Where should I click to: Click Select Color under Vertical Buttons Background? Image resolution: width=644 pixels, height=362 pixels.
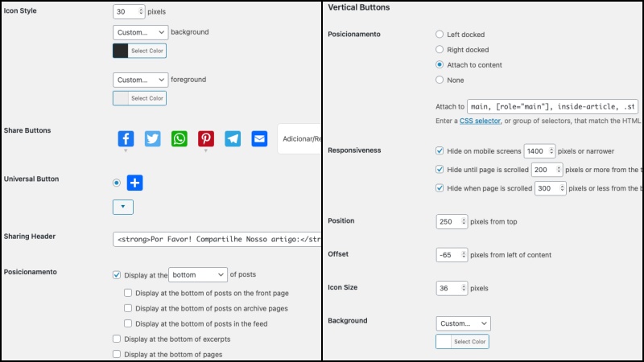pos(470,341)
